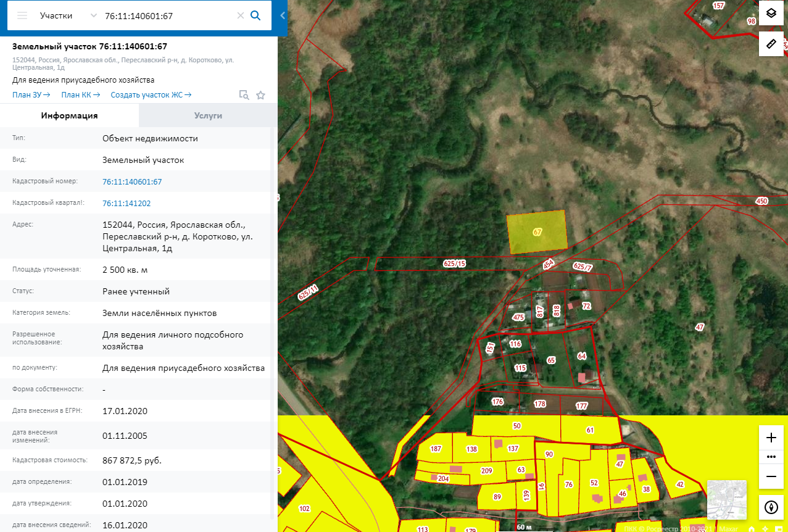Select the Информация tab
Screen dimensions: 788x532
(x=69, y=115)
